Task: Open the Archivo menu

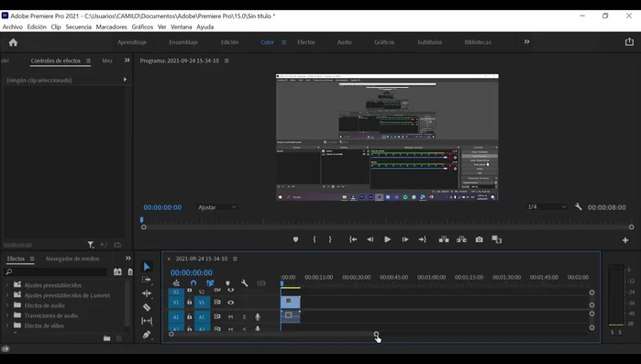Action: [13, 27]
